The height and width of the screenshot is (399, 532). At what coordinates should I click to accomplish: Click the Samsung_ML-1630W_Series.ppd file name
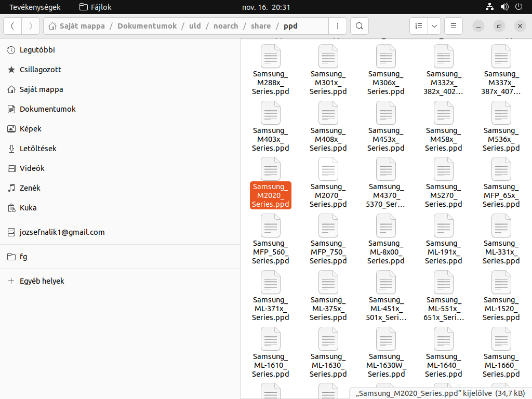[x=386, y=365]
